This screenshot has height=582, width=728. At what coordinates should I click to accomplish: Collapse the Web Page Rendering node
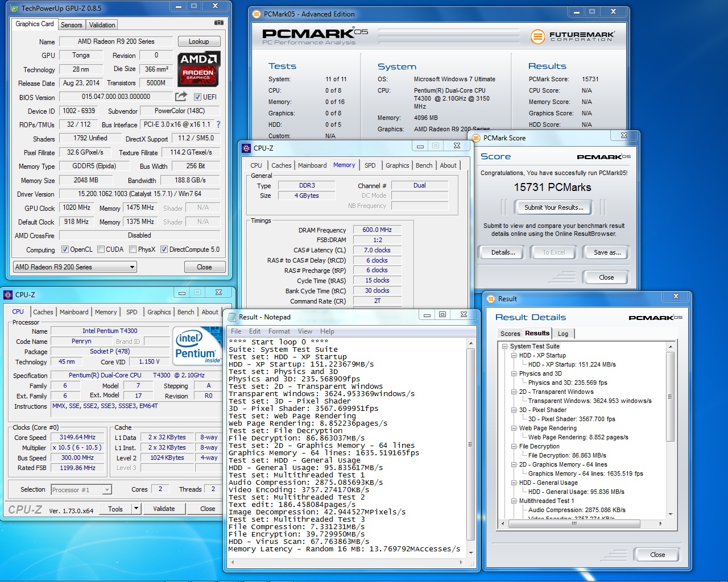point(514,428)
